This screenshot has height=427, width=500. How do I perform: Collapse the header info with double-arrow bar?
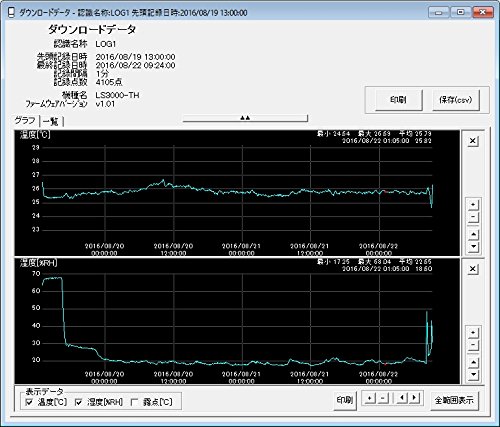(245, 118)
